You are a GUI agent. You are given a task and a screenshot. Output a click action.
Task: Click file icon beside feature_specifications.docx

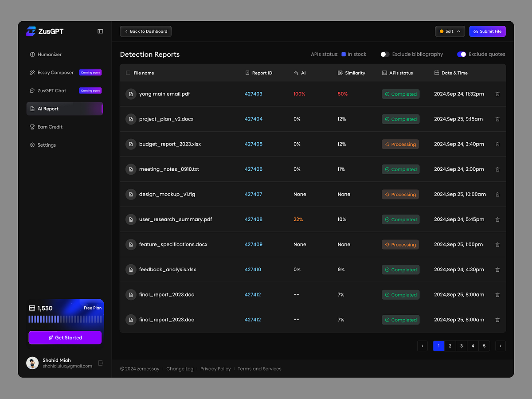tap(131, 244)
